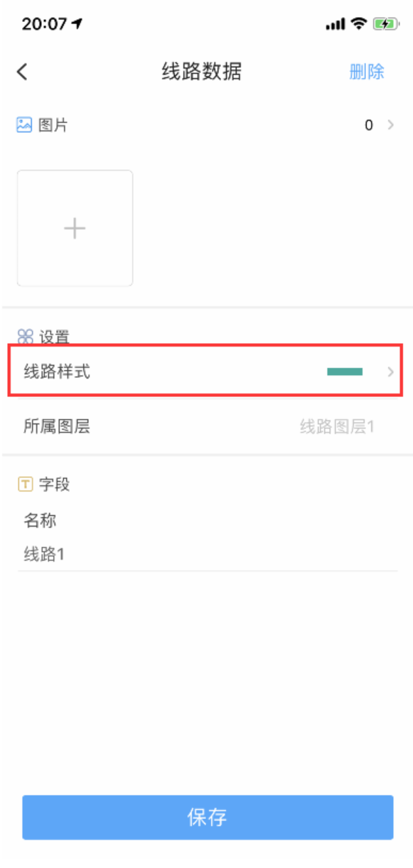
Task: Tap the cellular signal bars icon
Action: [x=336, y=24]
